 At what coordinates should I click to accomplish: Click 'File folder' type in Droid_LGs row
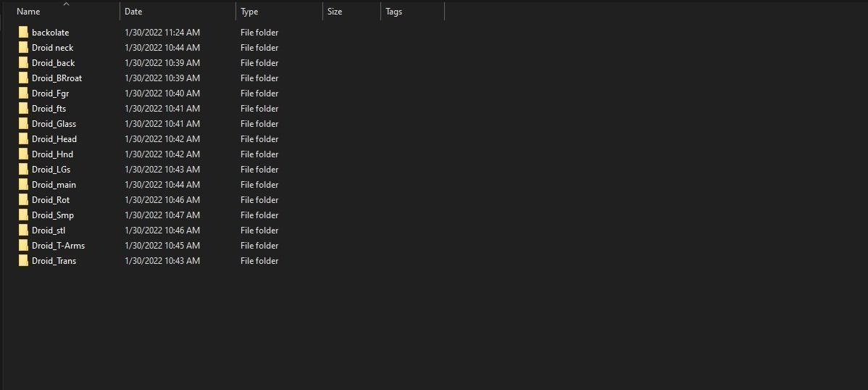tap(259, 170)
